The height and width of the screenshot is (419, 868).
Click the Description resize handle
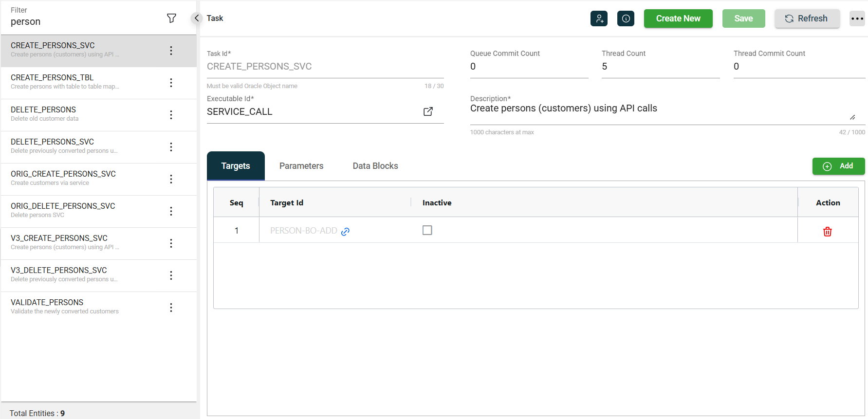point(852,117)
